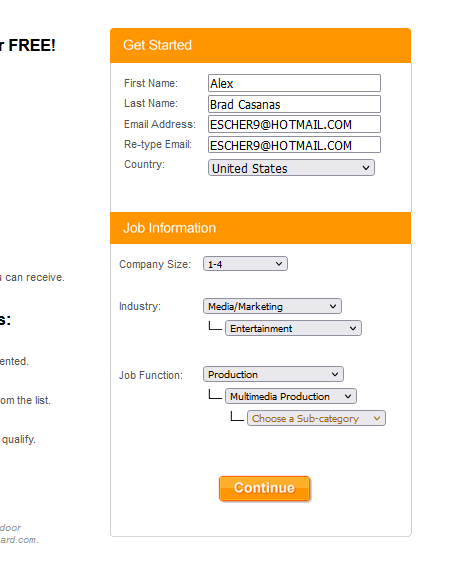Click the Industry label
Screen dimensions: 458x579
point(140,306)
